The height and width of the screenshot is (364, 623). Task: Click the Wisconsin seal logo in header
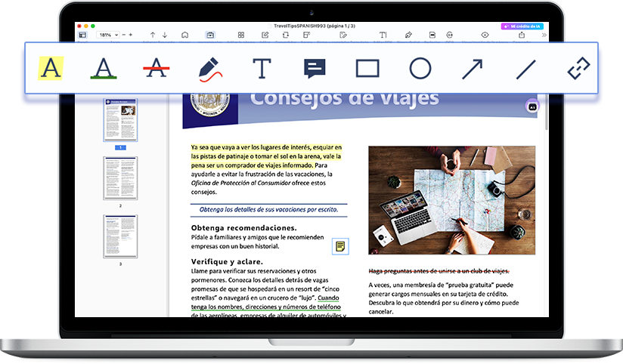tap(210, 104)
